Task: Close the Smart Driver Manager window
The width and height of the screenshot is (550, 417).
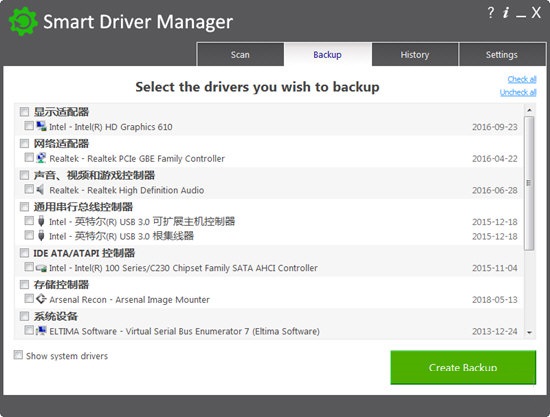Action: click(536, 13)
